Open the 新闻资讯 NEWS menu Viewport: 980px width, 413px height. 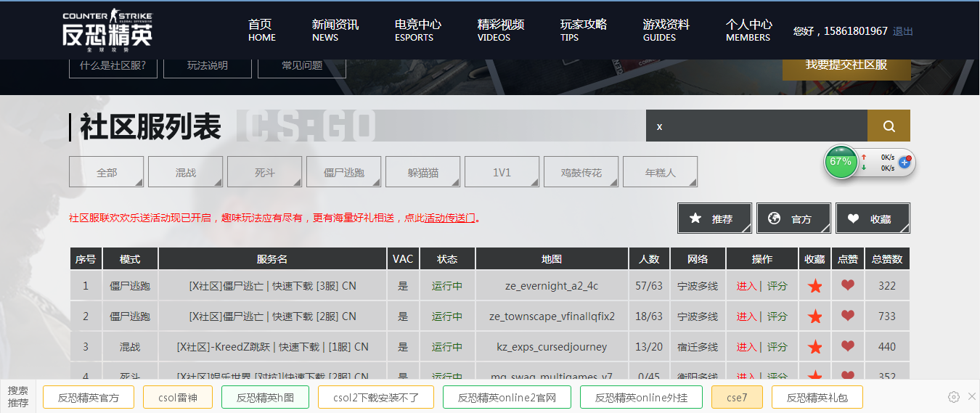pos(335,30)
